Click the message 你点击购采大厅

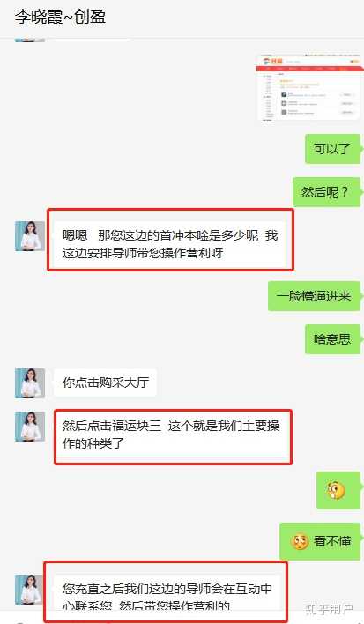coord(106,383)
